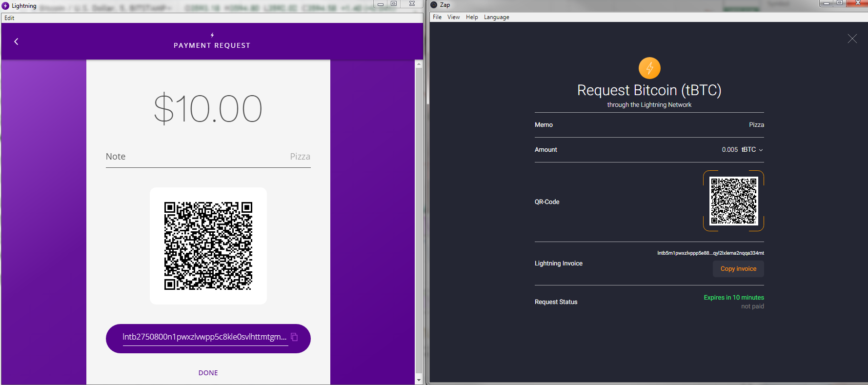The image size is (868, 385).
Task: Click the scrollbar down arrow in Lightning
Action: tap(419, 380)
